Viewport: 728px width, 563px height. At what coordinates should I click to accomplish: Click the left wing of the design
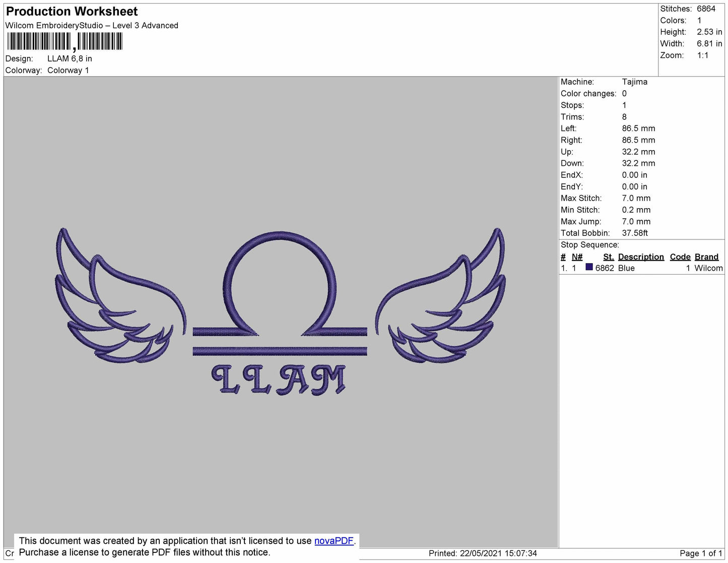(x=120, y=295)
